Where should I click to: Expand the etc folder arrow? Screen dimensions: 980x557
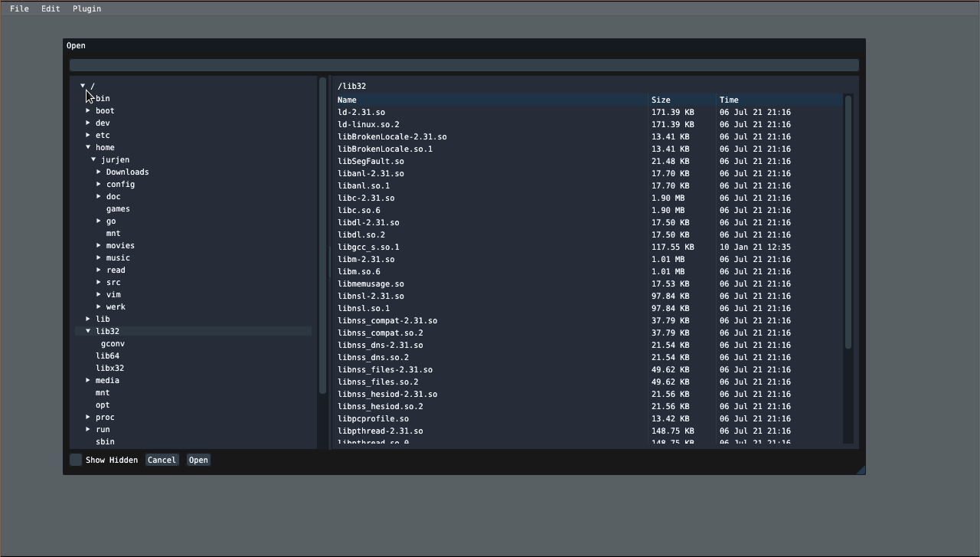(88, 135)
